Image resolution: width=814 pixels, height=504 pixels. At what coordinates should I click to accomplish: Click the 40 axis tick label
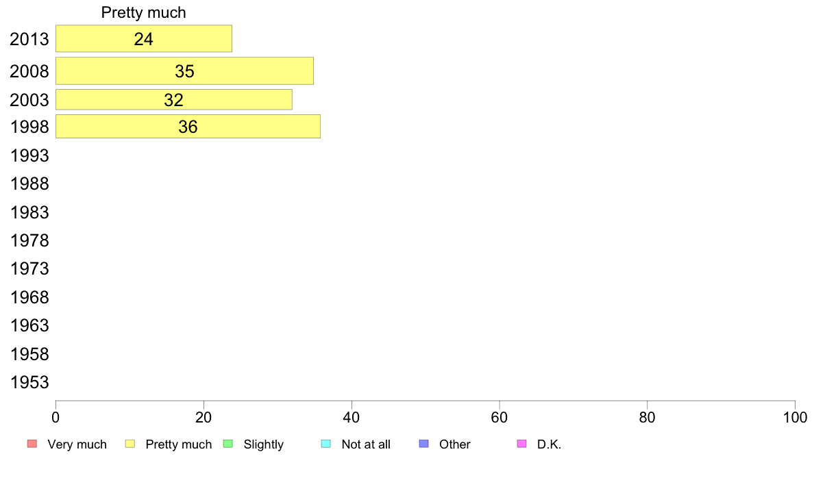[x=351, y=417]
